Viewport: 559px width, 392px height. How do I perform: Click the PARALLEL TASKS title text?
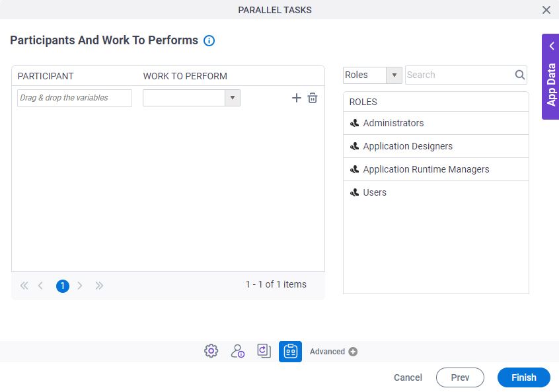coord(275,10)
